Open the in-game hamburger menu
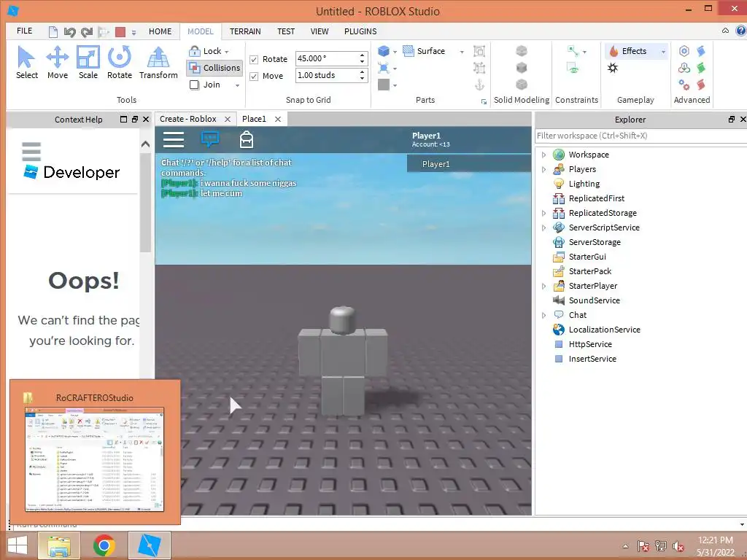This screenshot has height=560, width=747. pyautogui.click(x=174, y=139)
